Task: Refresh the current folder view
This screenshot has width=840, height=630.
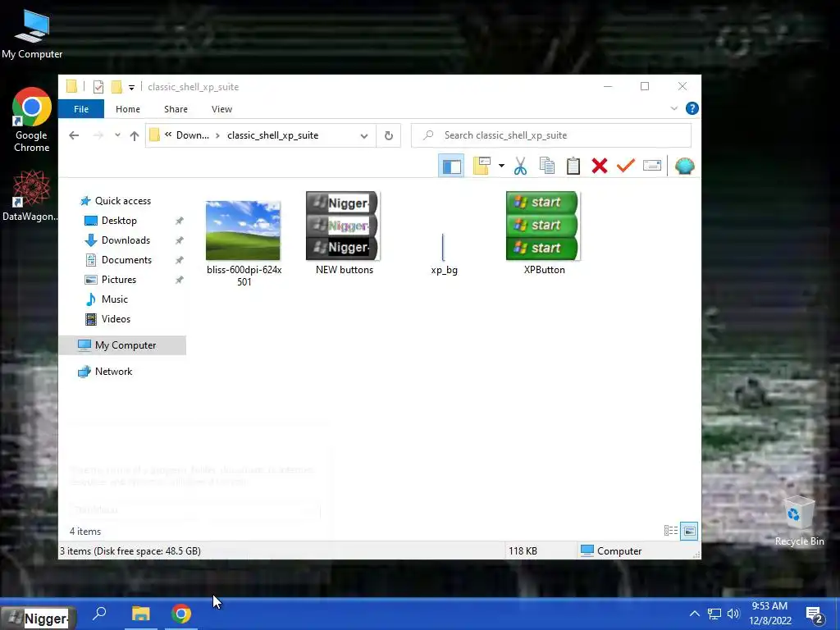Action: [389, 136]
